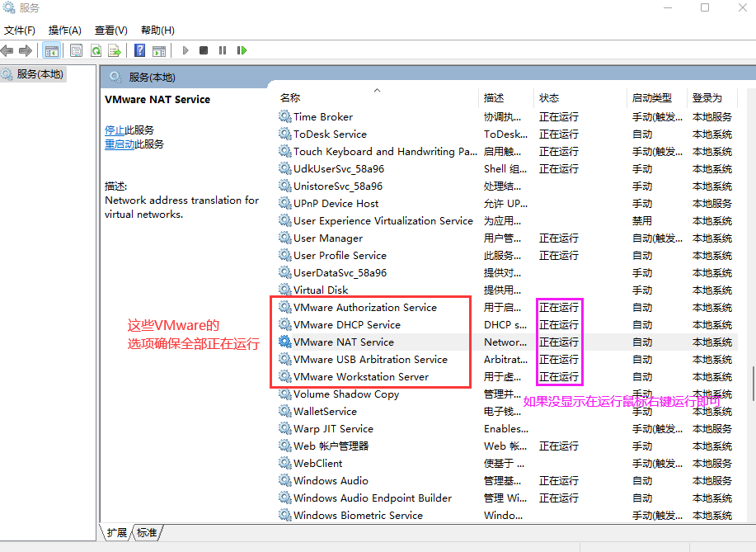Select the gear icon of Virtual Disk
This screenshot has width=756, height=552.
pos(285,290)
